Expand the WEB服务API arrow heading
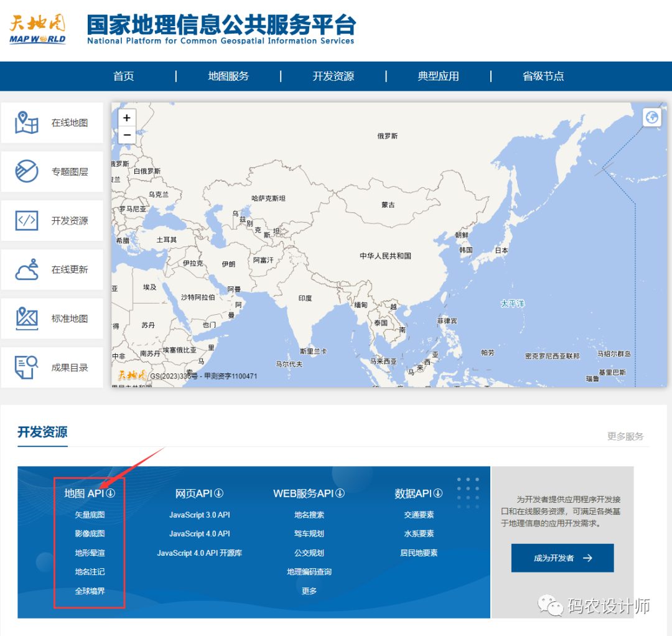 click(x=340, y=493)
